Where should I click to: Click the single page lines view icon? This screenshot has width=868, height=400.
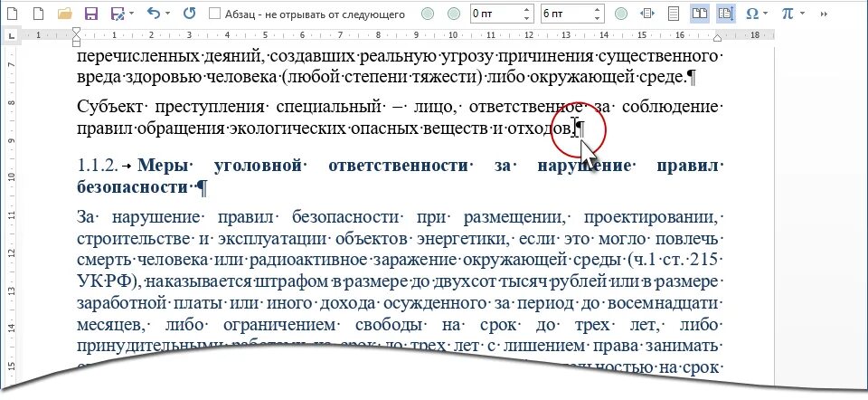click(673, 14)
